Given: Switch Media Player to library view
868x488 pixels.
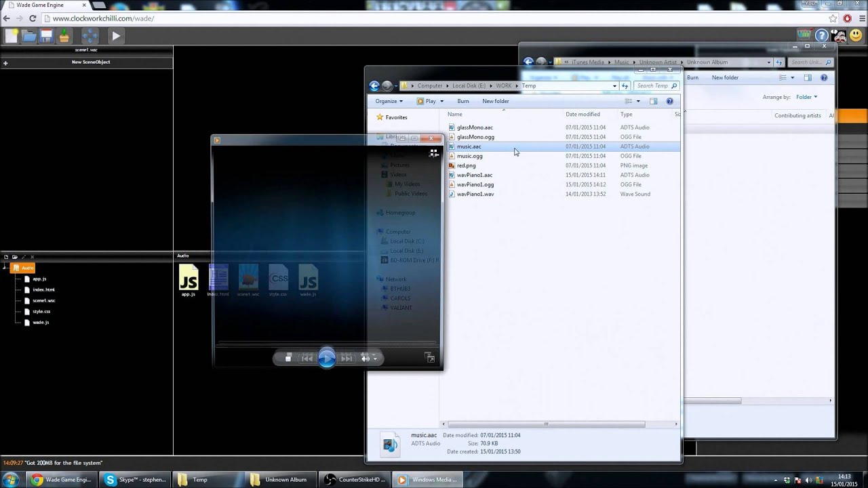Looking at the screenshot, I should coord(434,154).
